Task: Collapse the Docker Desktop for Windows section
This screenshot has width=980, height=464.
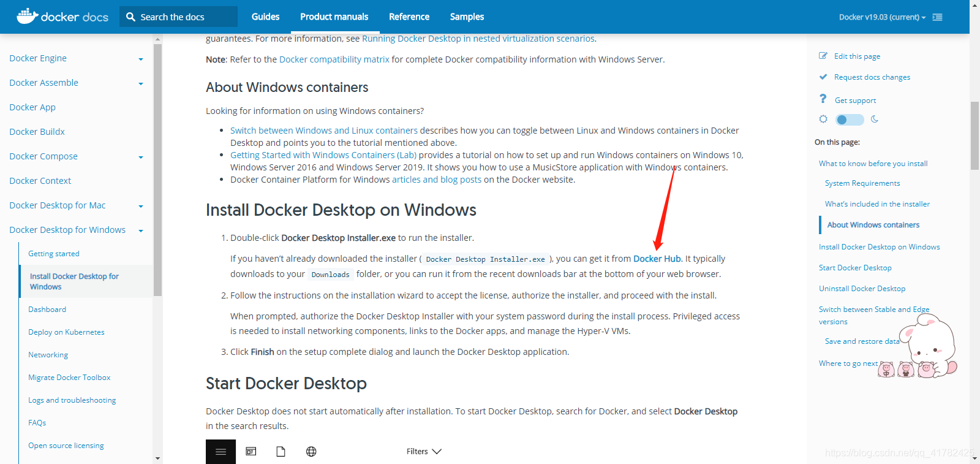Action: click(x=141, y=231)
